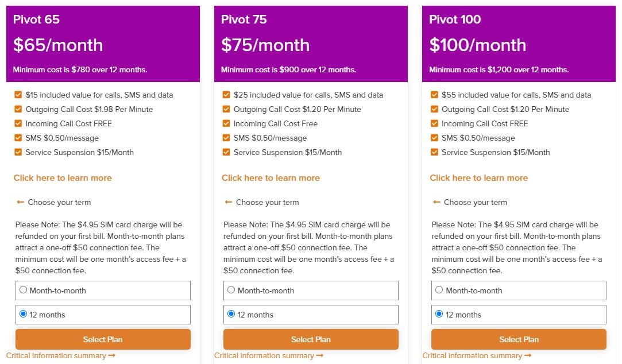Click Select Plan button for Pivot 65
Screen dimensions: 622x364
103,339
